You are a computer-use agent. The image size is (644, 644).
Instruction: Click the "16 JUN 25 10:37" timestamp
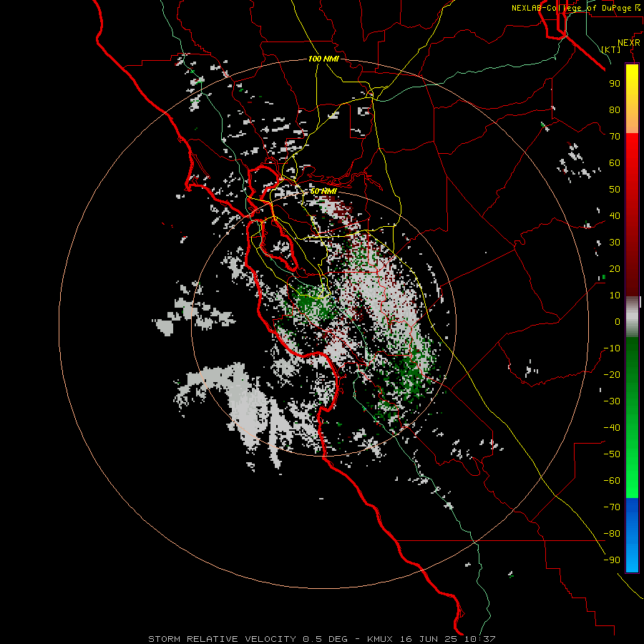(448, 639)
